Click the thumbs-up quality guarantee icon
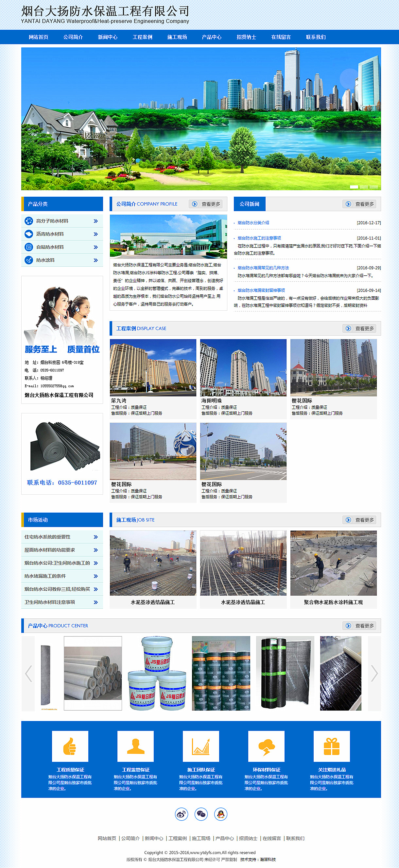 tap(70, 746)
